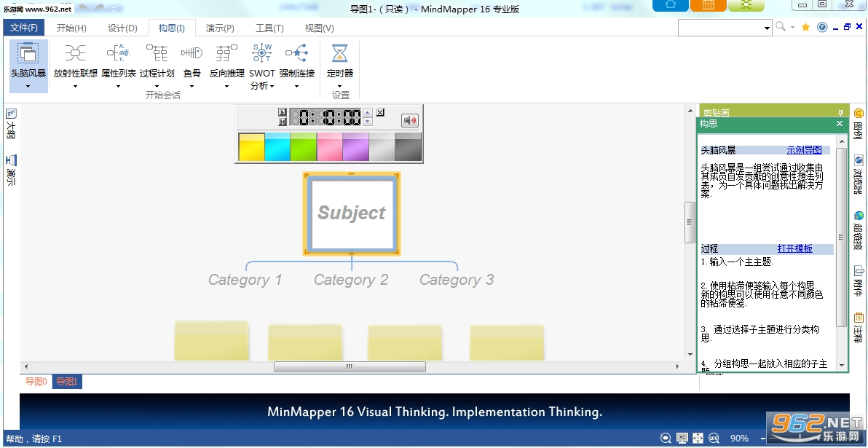
Task: Pick the purple sticky note color
Action: coord(355,146)
